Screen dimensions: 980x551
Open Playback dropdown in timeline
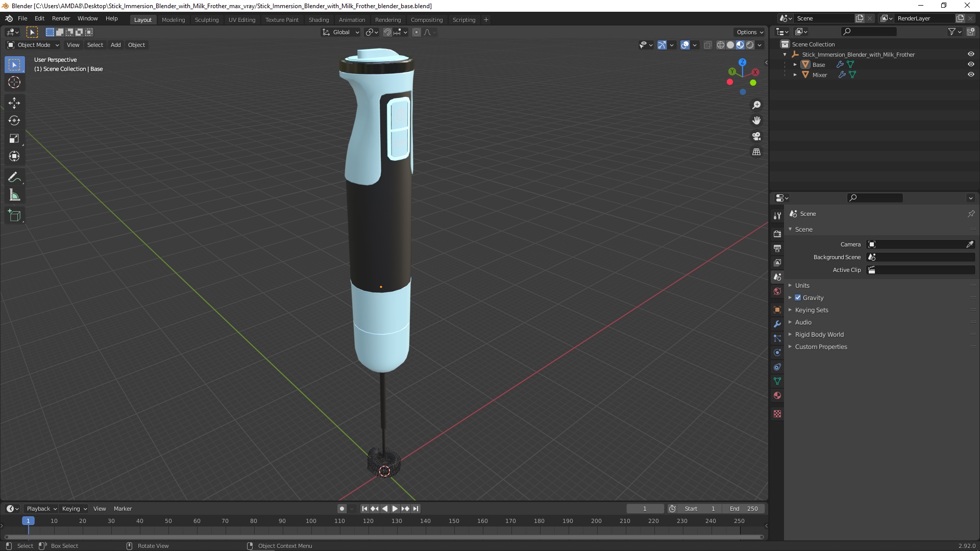pos(41,509)
